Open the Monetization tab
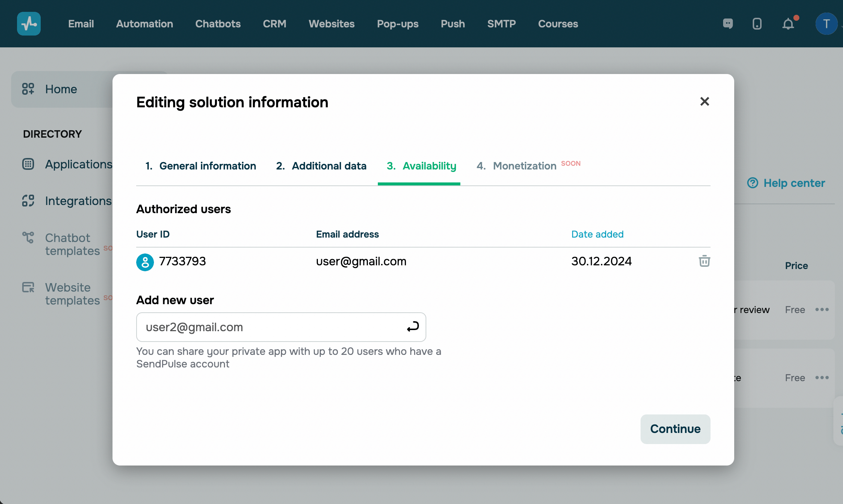The image size is (843, 504). click(524, 166)
